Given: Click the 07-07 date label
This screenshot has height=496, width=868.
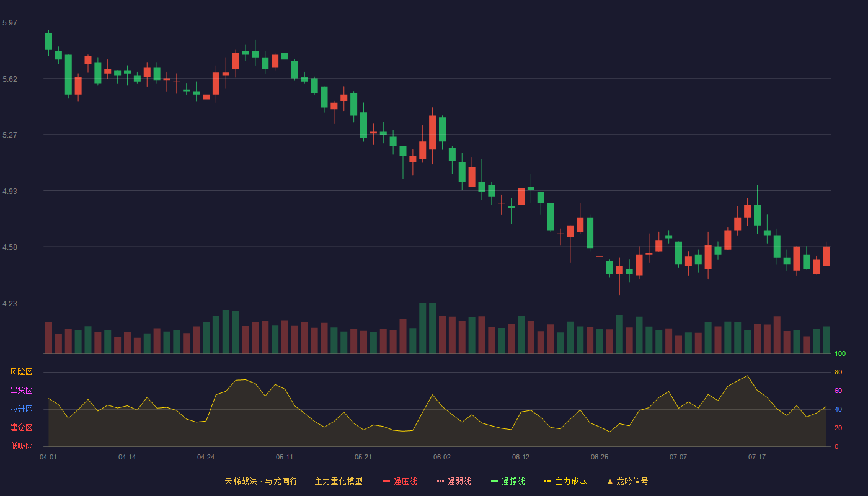Looking at the screenshot, I should tap(678, 457).
